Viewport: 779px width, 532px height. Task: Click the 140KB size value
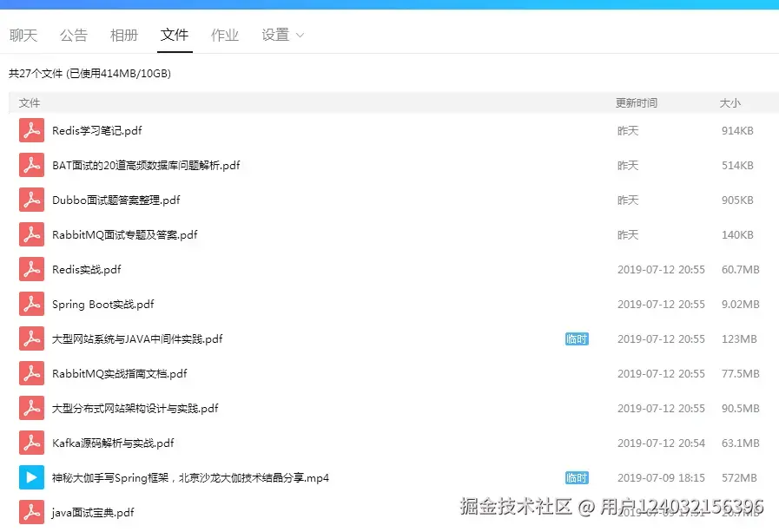pos(737,234)
